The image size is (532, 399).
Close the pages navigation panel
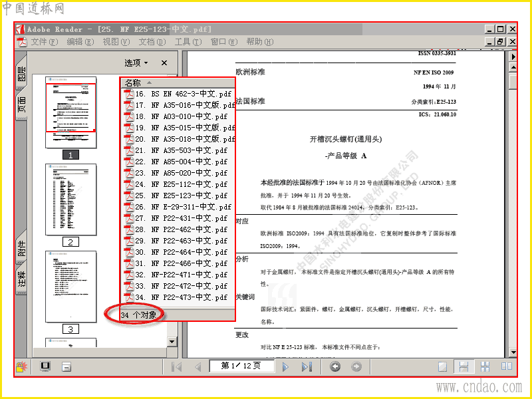164,63
